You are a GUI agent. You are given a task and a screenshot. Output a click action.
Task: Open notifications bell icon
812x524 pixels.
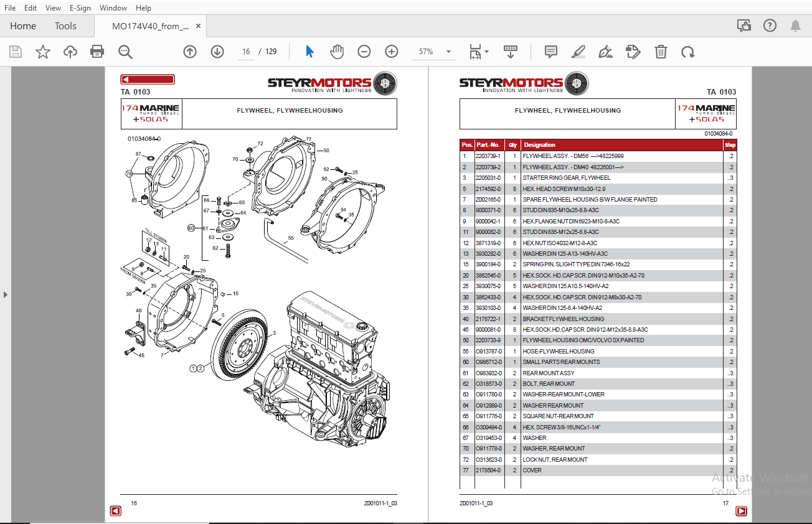796,26
